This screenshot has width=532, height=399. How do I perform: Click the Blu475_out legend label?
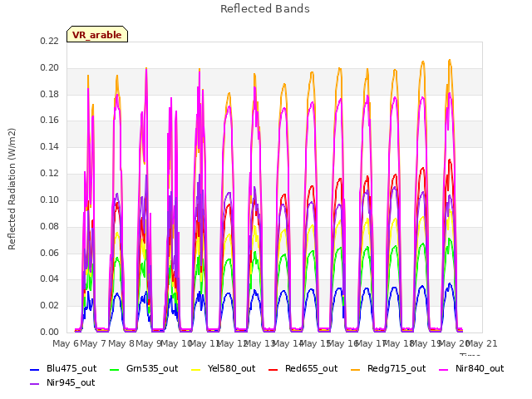[x=71, y=369]
